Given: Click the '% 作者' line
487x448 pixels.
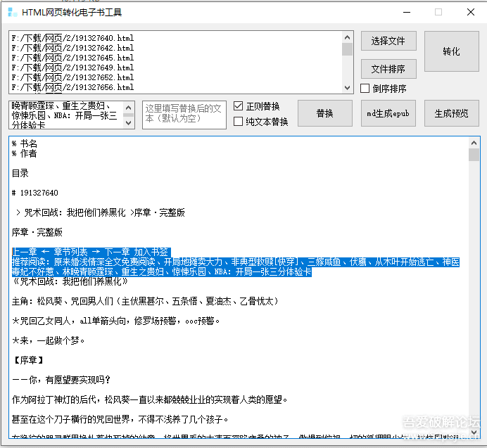Looking at the screenshot, I should [25, 153].
